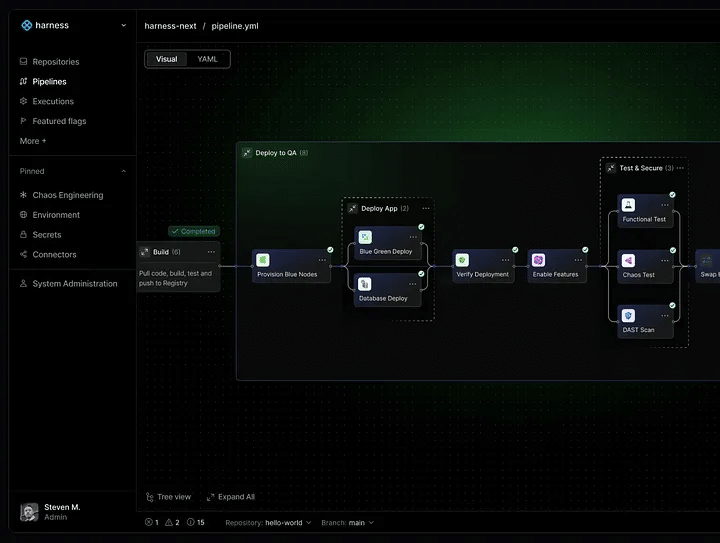
Task: Toggle the Tree view layout
Action: tap(167, 497)
